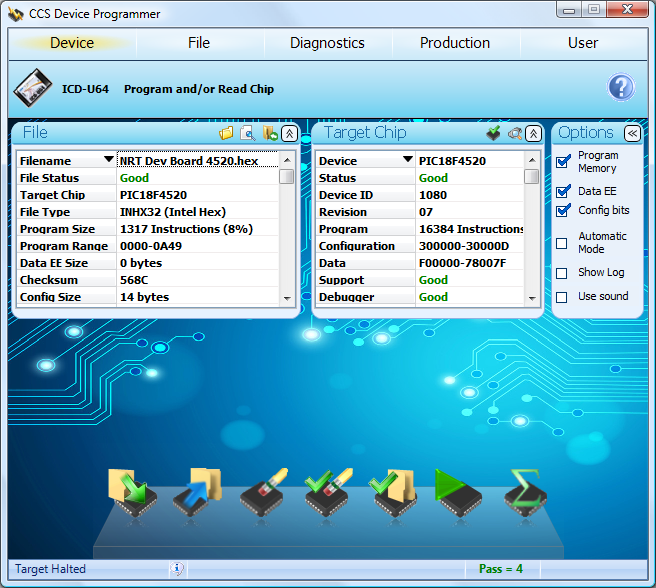This screenshot has height=588, width=656.
Task: Collapse the Target Chip panel
Action: (x=533, y=133)
